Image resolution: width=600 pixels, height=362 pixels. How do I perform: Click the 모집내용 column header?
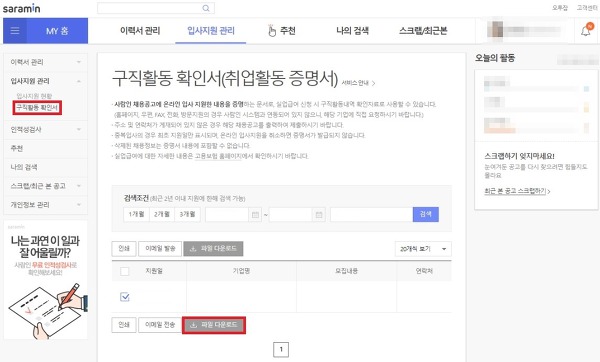coord(346,271)
